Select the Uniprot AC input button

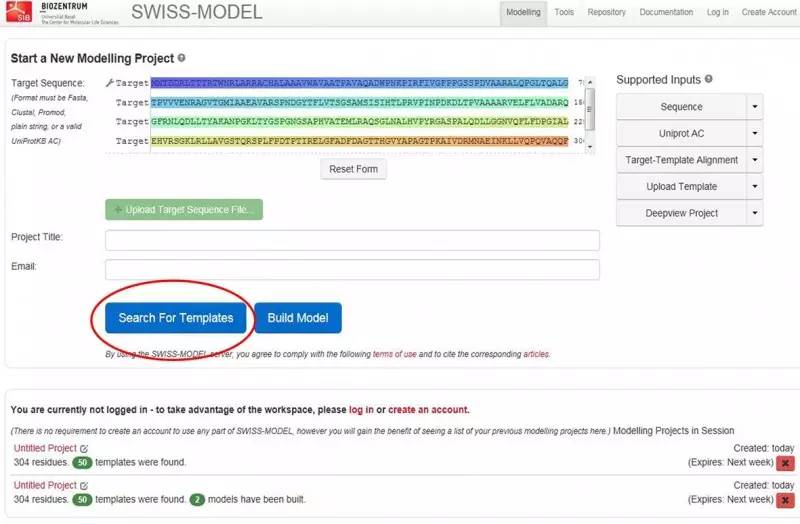click(x=681, y=133)
